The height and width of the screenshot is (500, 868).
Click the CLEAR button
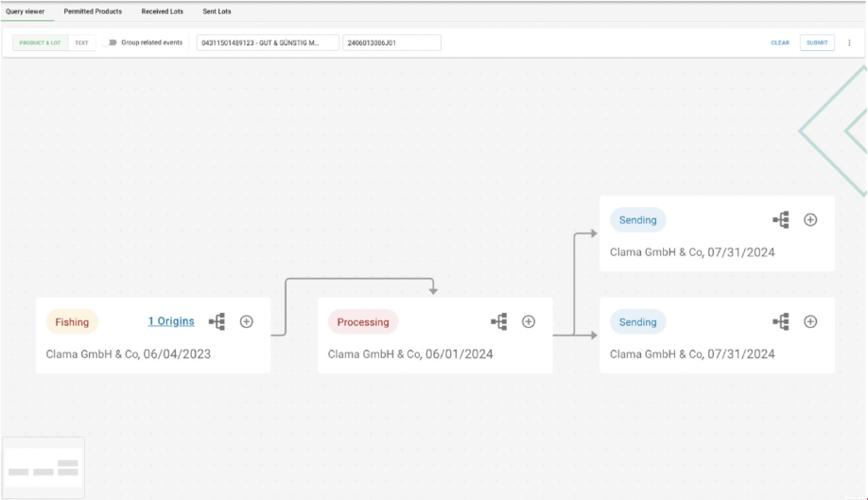click(x=780, y=43)
